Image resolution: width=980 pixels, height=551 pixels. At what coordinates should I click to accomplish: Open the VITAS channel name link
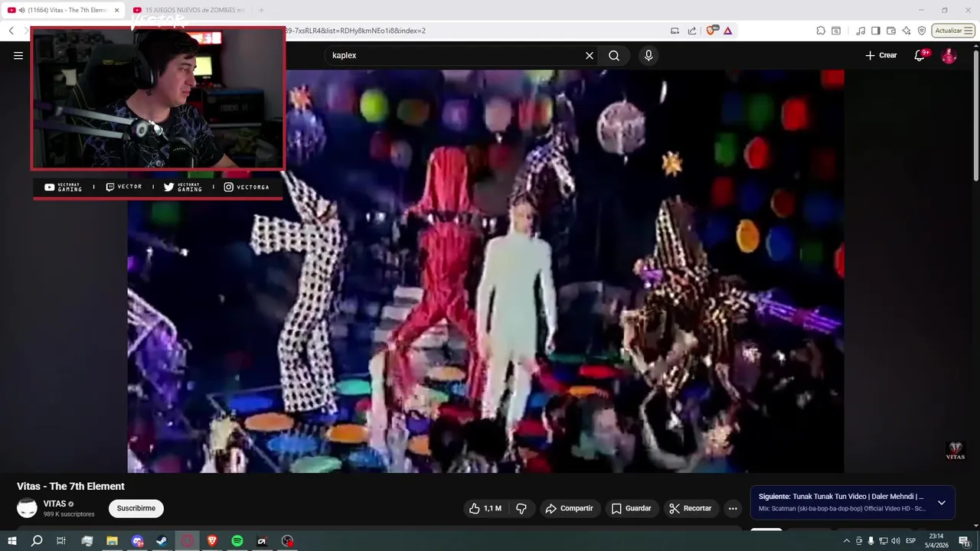pyautogui.click(x=54, y=504)
